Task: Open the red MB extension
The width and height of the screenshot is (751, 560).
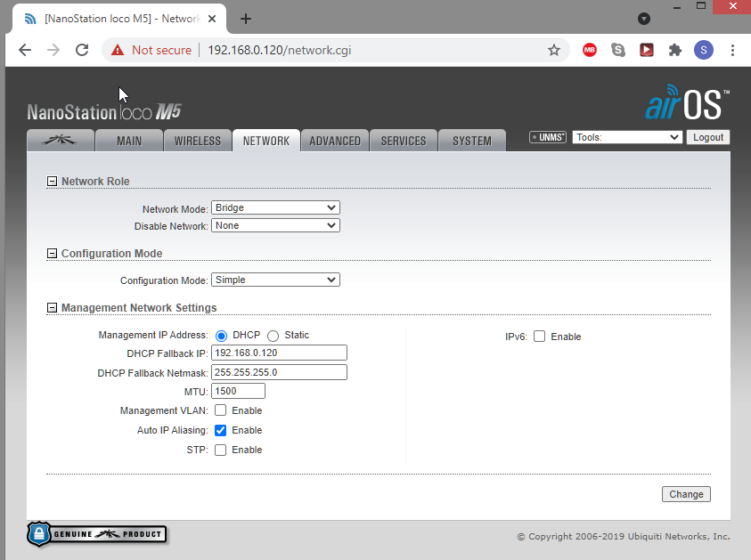Action: tap(590, 50)
